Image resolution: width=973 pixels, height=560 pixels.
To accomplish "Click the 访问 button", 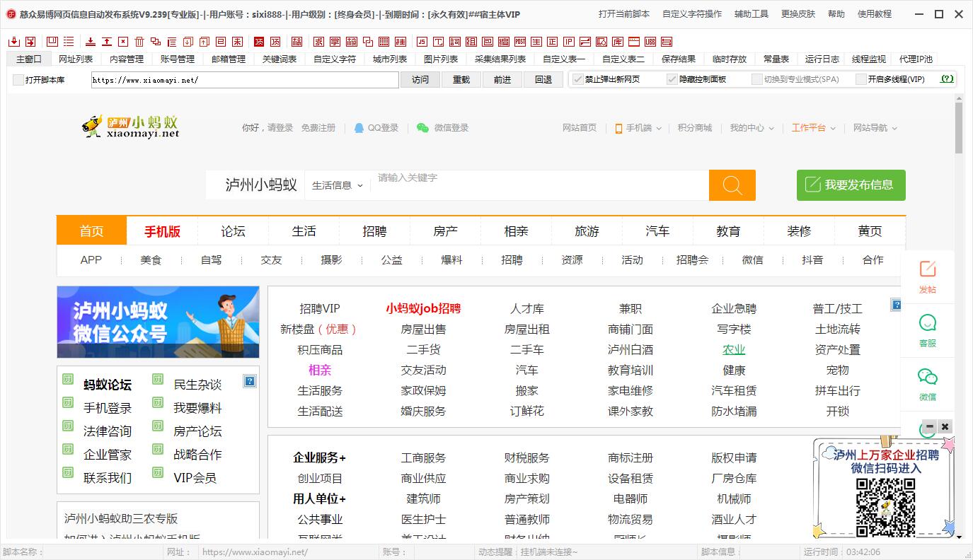I will [420, 80].
